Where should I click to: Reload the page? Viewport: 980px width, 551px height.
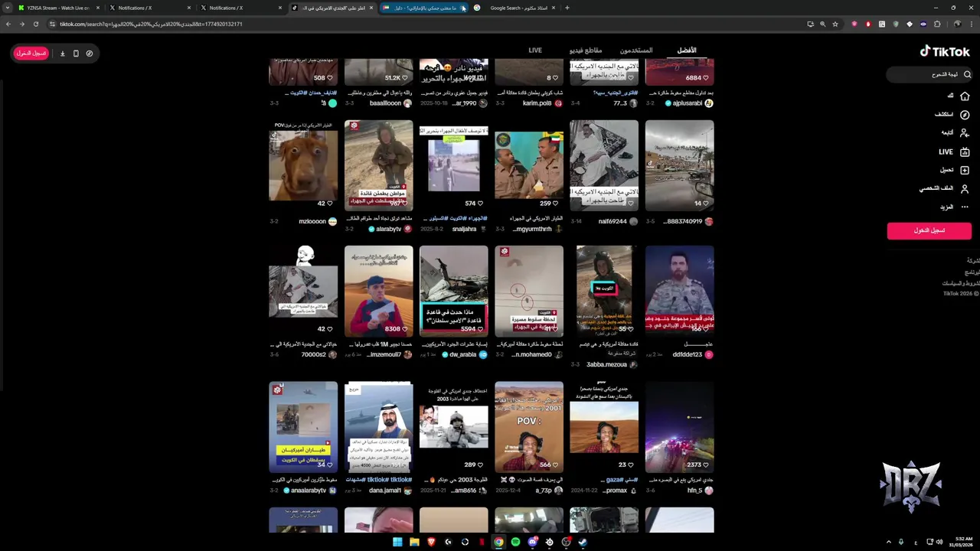pos(35,24)
